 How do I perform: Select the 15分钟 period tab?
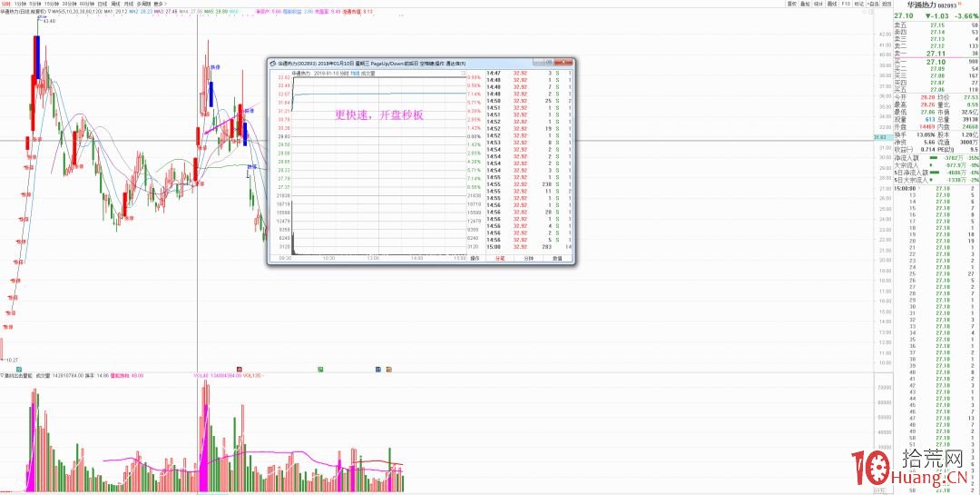tap(52, 4)
